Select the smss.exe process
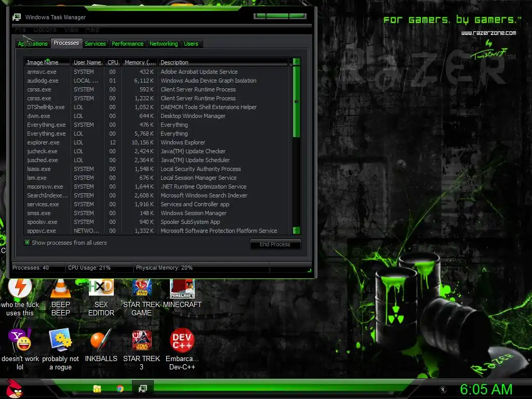Screen dimensions: 532x399 (x=157, y=212)
